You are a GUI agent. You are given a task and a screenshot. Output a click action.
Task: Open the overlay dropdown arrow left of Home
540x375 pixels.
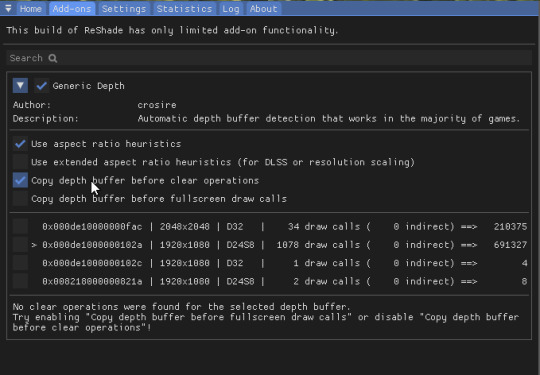(8, 8)
